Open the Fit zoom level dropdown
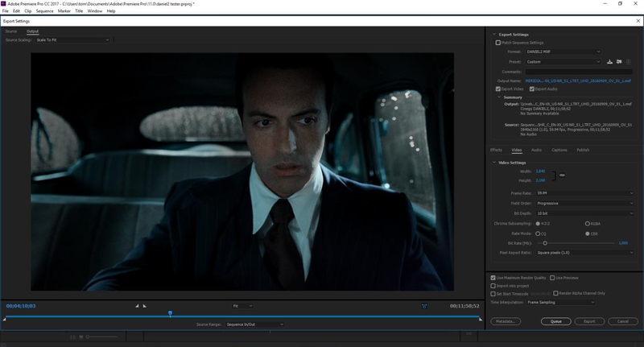The height and width of the screenshot is (347, 644). (242, 306)
